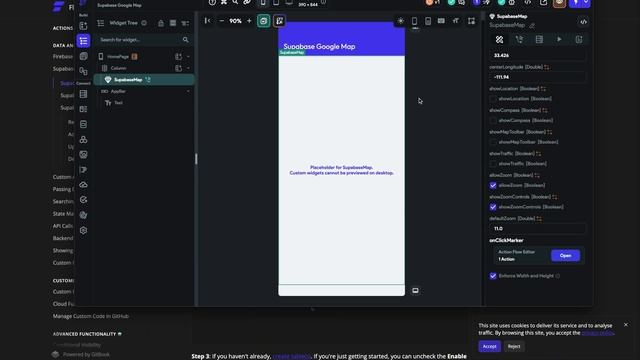Collapse the left panel with arrow icon
640x360 pixels.
[x=207, y=21]
